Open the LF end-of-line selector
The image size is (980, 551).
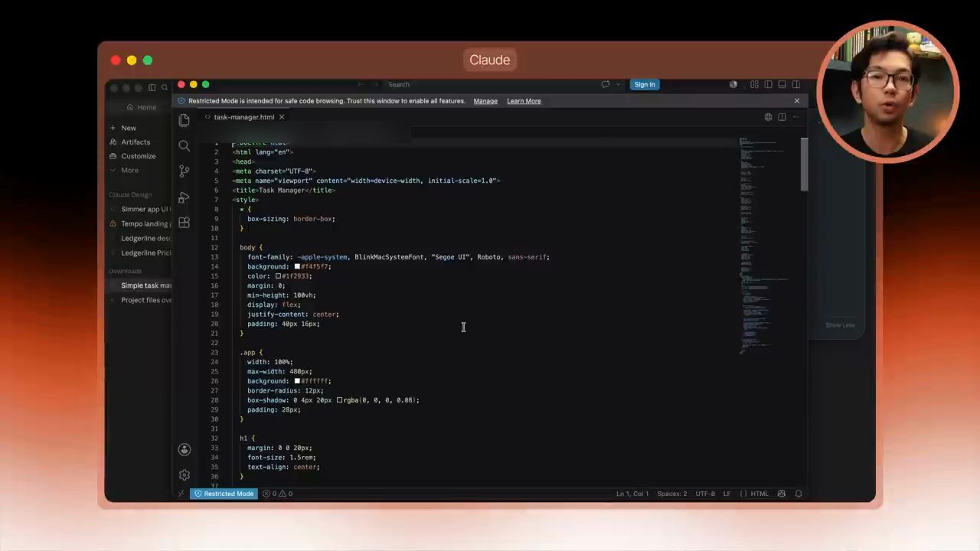[727, 494]
